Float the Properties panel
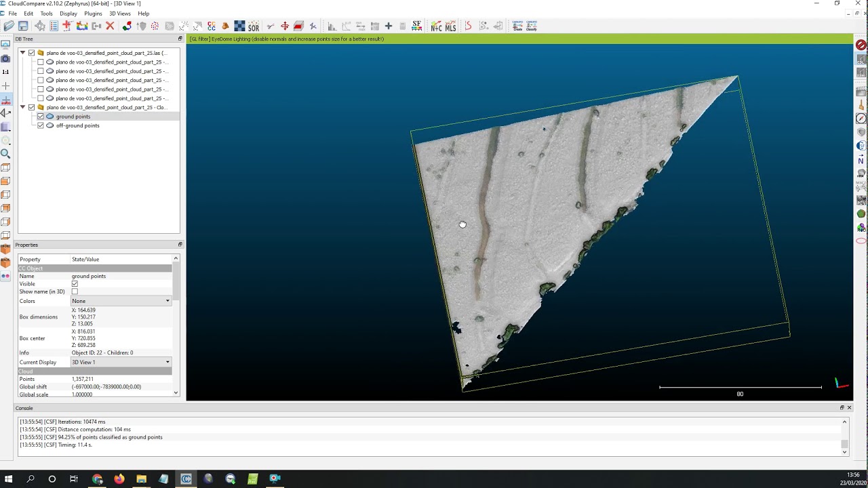Viewport: 868px width, 488px height. (x=180, y=245)
